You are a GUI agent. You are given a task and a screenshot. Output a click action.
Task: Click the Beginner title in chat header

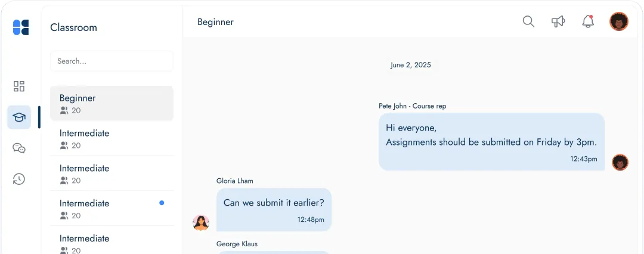pos(216,22)
